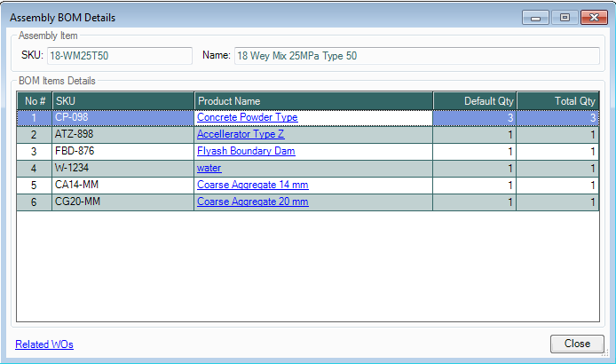Select the FBD-876 SKU cell
The width and height of the screenshot is (616, 364).
(122, 151)
